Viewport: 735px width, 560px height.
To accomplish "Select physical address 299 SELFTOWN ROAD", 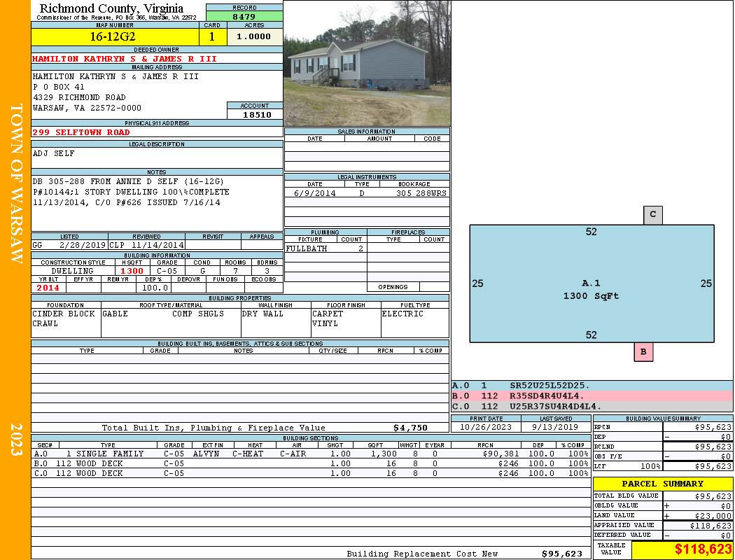I will pyautogui.click(x=81, y=132).
